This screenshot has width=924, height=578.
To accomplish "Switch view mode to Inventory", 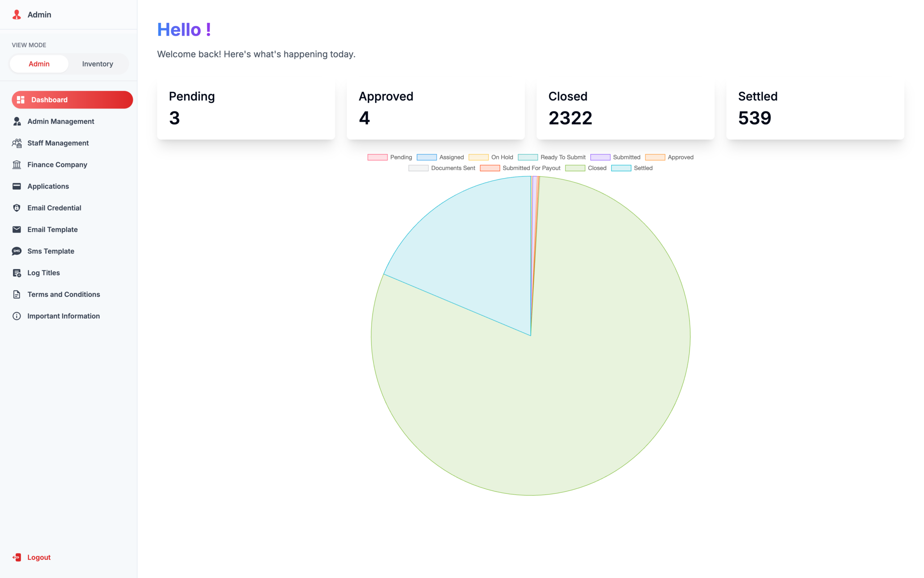I will pos(98,64).
